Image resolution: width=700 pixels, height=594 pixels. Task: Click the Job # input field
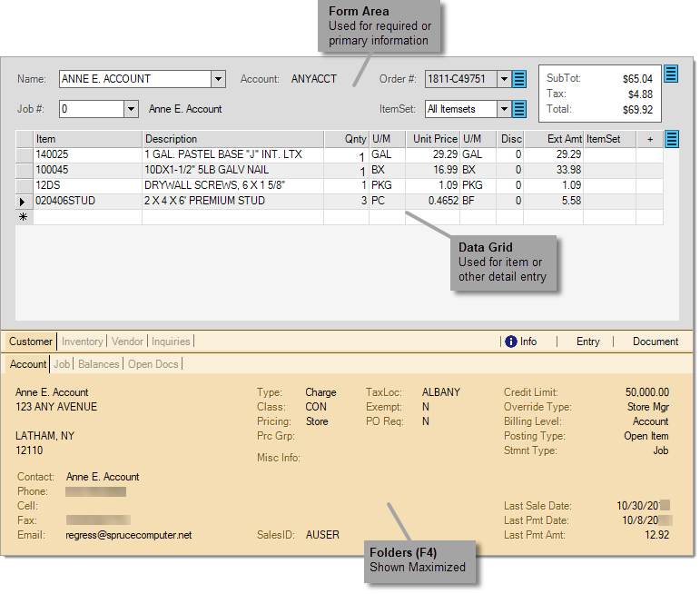pyautogui.click(x=91, y=109)
